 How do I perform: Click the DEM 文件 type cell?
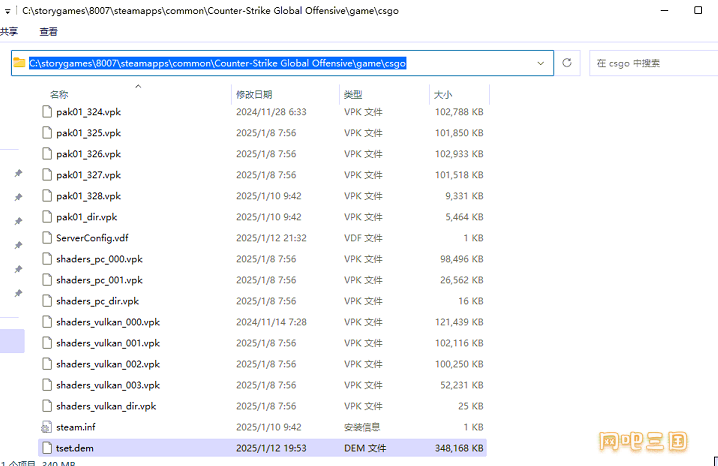pyautogui.click(x=365, y=449)
